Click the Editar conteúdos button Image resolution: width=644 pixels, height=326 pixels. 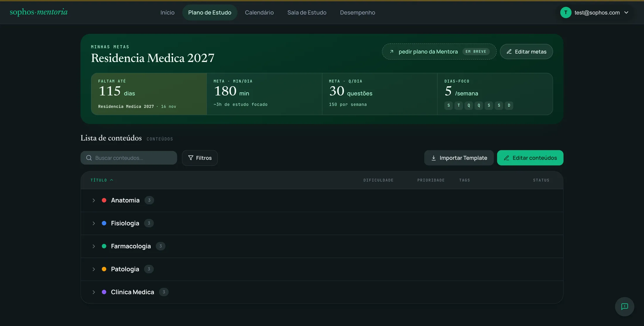(x=530, y=158)
